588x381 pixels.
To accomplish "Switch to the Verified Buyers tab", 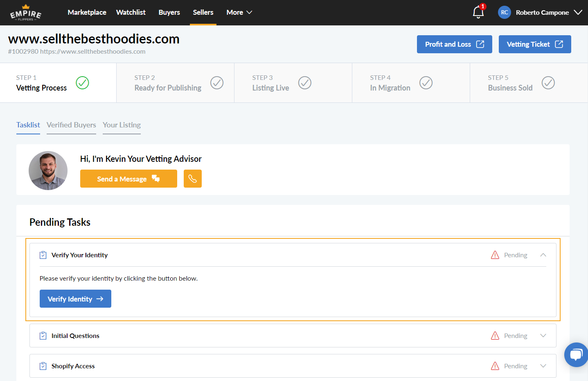I will tap(71, 125).
